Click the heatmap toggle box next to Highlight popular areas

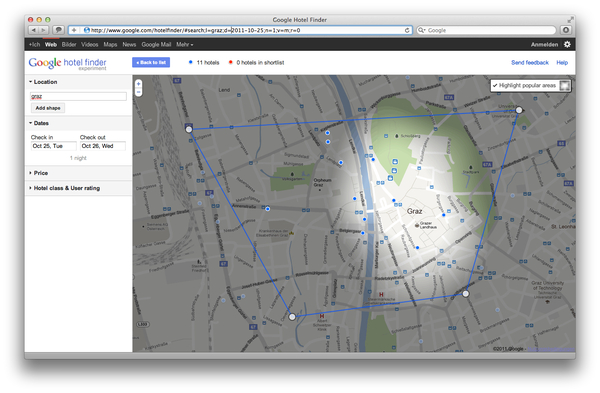[x=565, y=85]
